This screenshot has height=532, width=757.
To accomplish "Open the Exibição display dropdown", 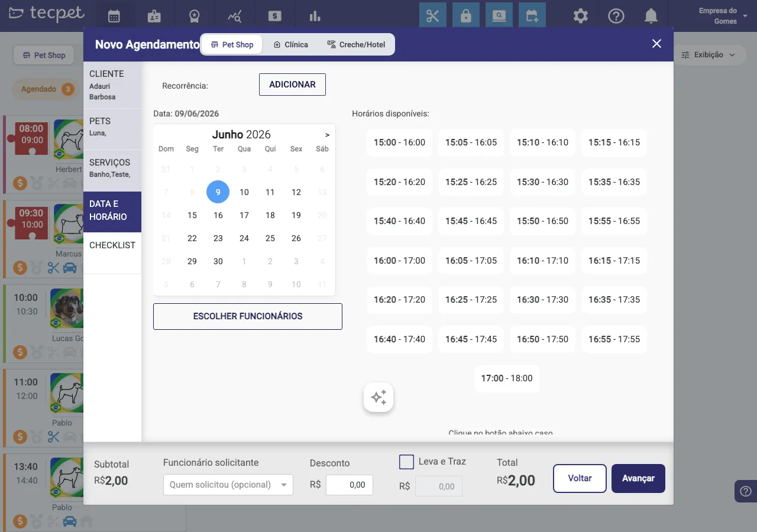I will coord(708,54).
